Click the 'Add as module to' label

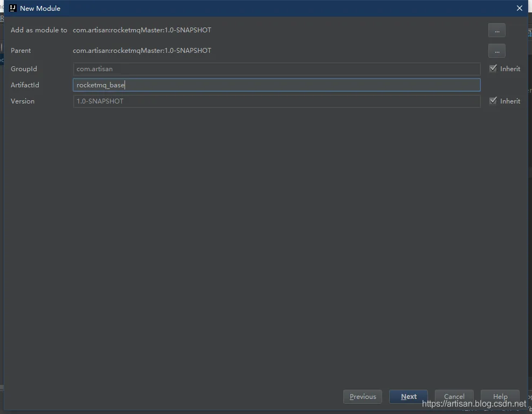(39, 30)
